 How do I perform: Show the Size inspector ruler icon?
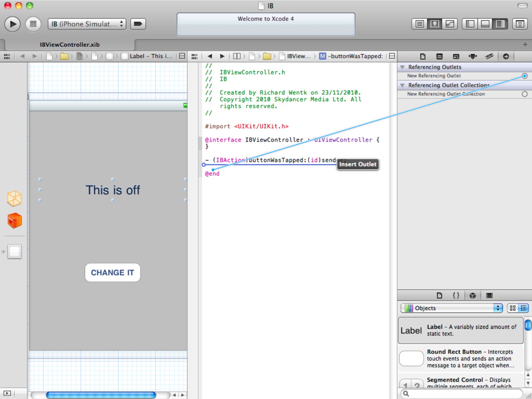489,56
